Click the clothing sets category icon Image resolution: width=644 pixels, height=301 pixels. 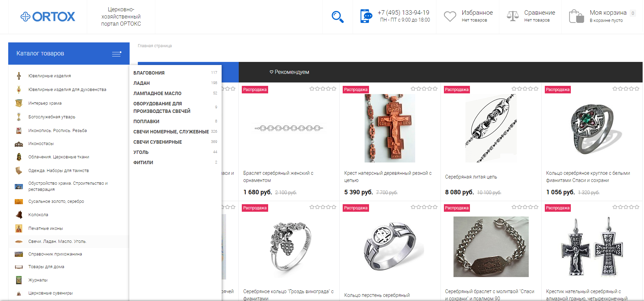[x=19, y=171]
